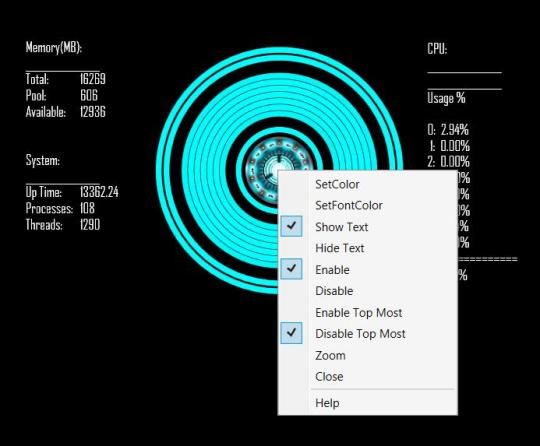The width and height of the screenshot is (540, 446).
Task: Click the Enable menu entry
Action: click(x=367, y=270)
